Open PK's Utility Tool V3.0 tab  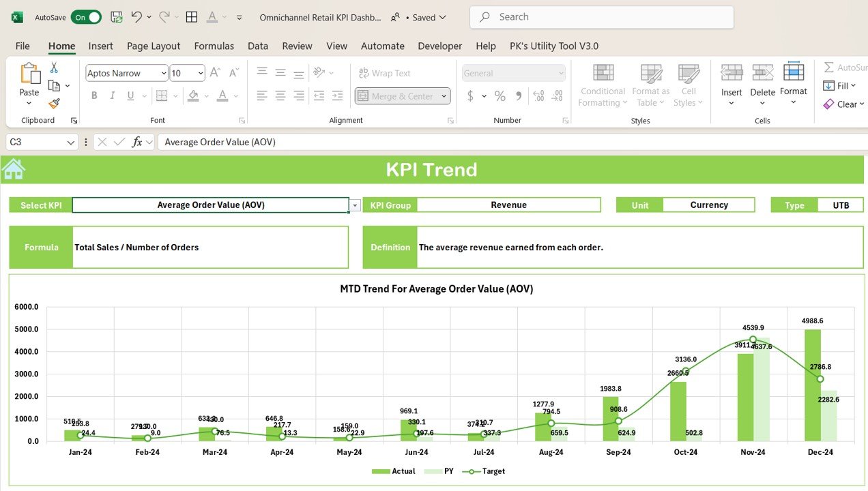(554, 46)
